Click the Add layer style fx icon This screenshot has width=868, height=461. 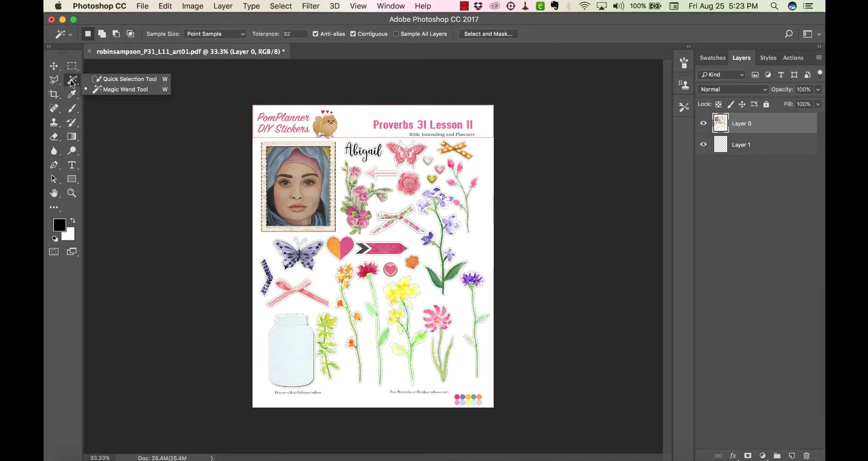(733, 456)
